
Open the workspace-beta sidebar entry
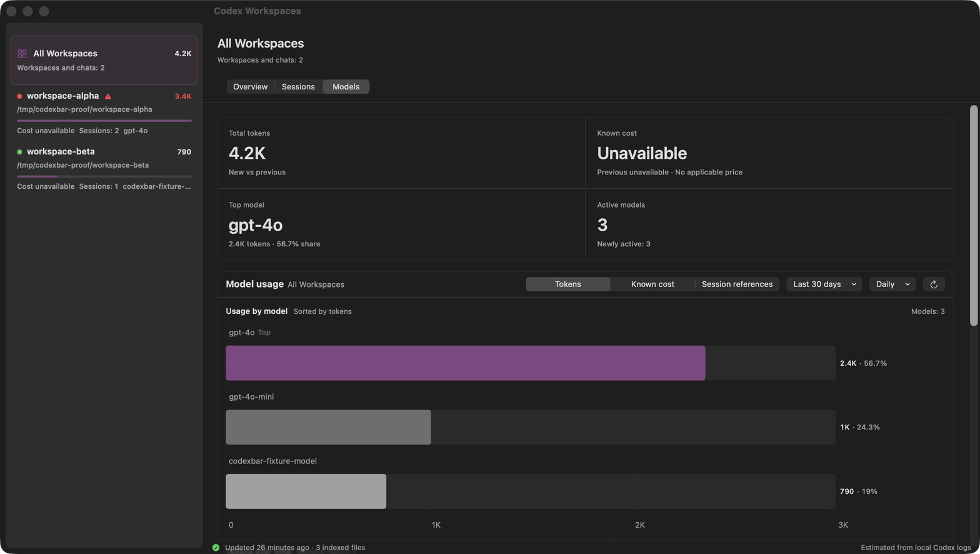coord(104,168)
